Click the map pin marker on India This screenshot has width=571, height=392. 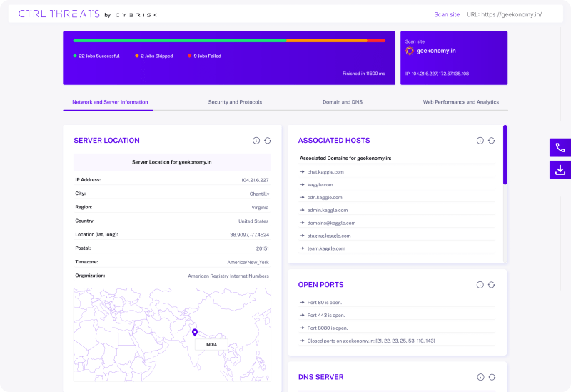195,332
